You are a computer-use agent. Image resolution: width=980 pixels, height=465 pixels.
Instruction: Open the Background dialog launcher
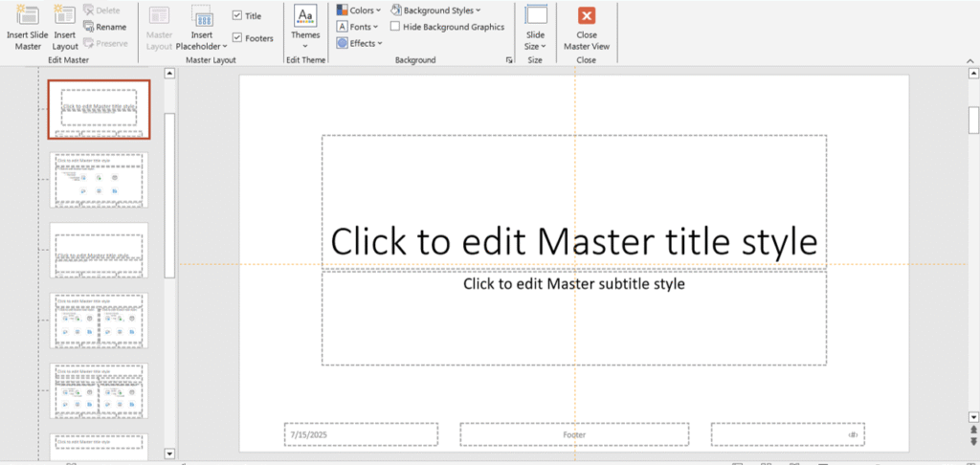click(509, 60)
